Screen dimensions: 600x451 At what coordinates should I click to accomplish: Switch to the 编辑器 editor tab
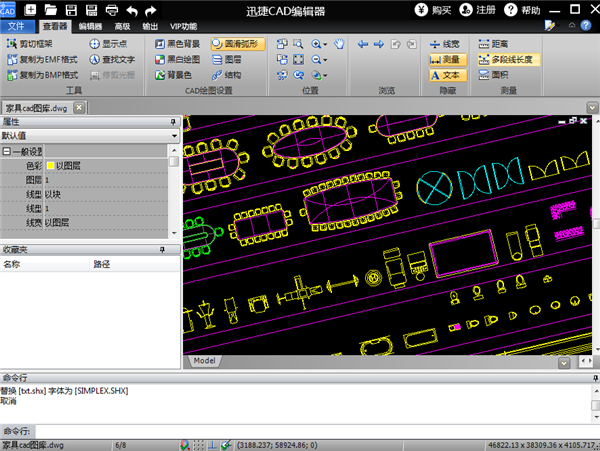tap(90, 26)
